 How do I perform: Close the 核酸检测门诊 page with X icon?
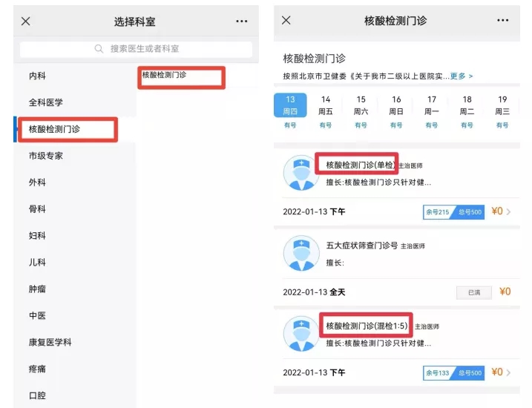pos(286,21)
